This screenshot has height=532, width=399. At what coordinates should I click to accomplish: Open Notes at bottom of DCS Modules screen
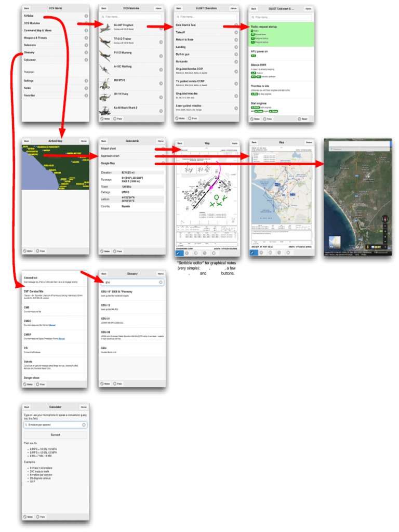click(105, 119)
